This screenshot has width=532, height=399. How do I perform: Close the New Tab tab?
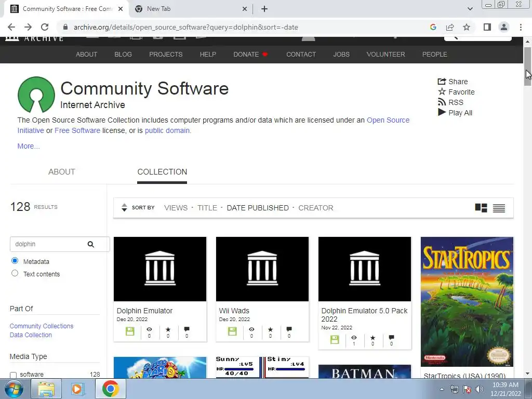pyautogui.click(x=245, y=9)
